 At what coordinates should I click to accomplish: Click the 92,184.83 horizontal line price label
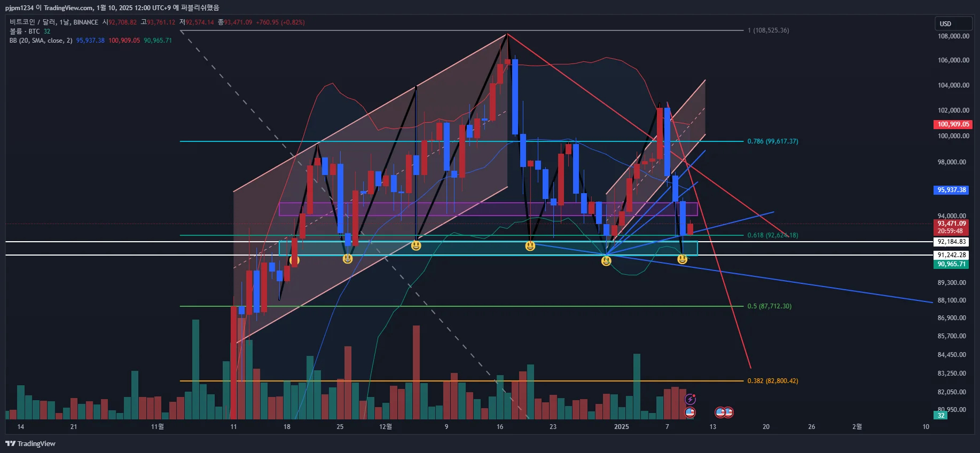952,242
